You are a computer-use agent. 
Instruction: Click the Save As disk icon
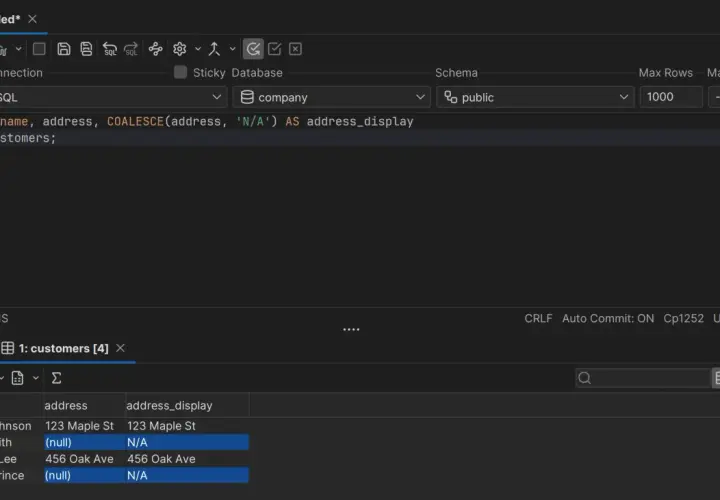tap(86, 49)
